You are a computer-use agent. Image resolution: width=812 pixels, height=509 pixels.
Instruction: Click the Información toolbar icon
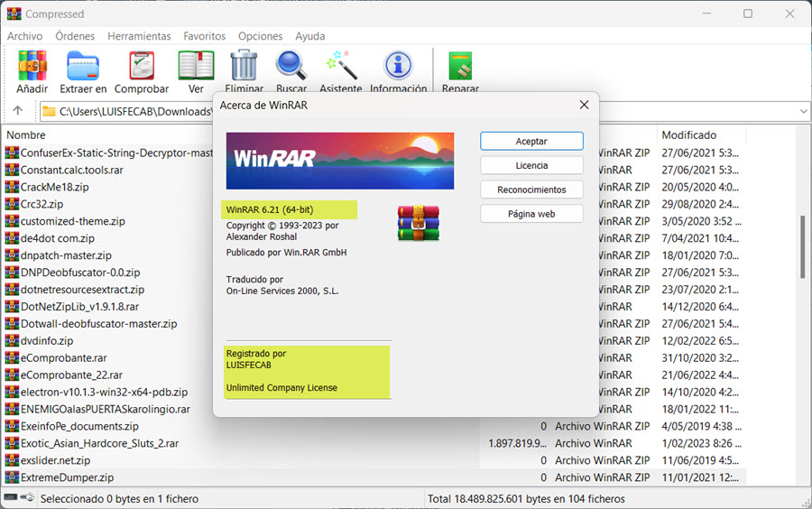tap(398, 65)
